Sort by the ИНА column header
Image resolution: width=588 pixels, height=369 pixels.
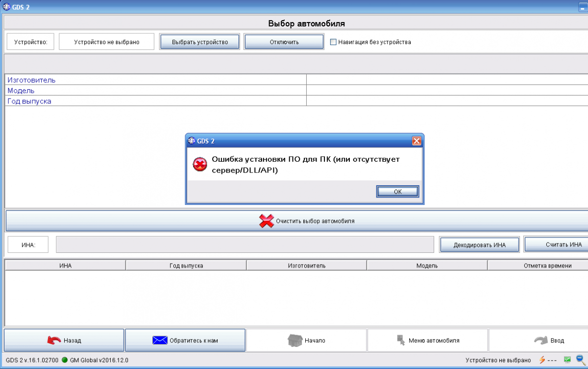tap(65, 266)
